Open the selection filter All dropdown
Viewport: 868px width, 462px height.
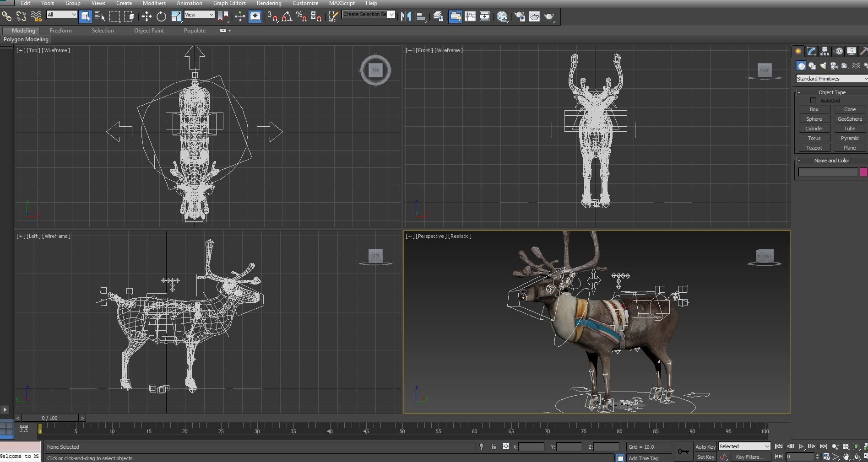point(62,15)
